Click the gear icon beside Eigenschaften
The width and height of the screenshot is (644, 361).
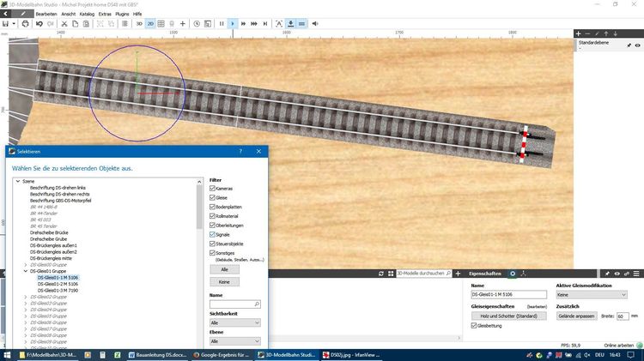click(513, 274)
